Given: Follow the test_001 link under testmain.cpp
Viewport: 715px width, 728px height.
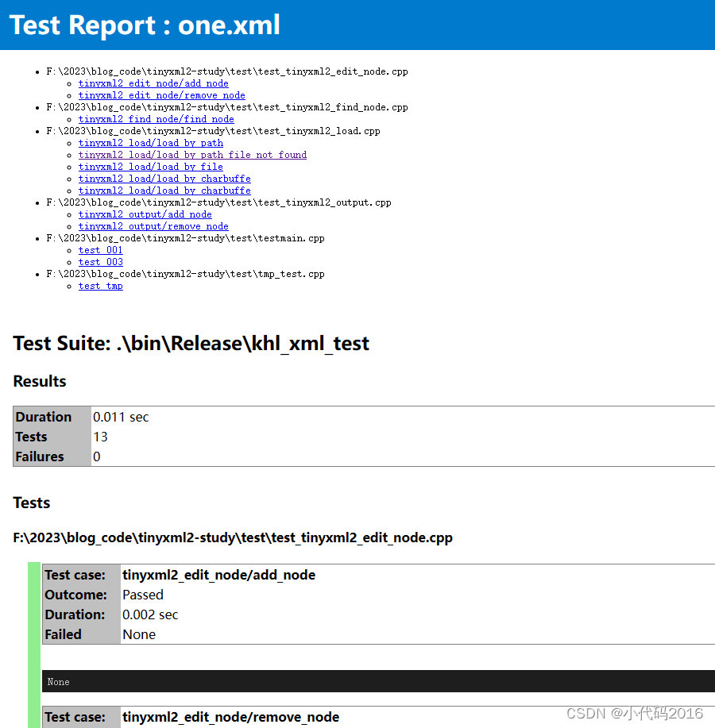Looking at the screenshot, I should [x=100, y=250].
